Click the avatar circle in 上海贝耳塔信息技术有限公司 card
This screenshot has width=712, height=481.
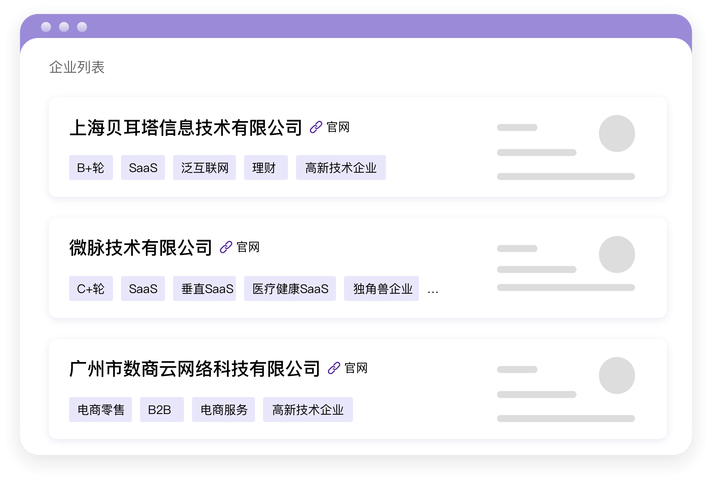click(617, 134)
